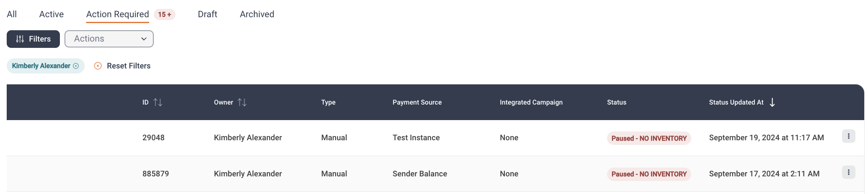Select the Action Required tab

coord(118,14)
